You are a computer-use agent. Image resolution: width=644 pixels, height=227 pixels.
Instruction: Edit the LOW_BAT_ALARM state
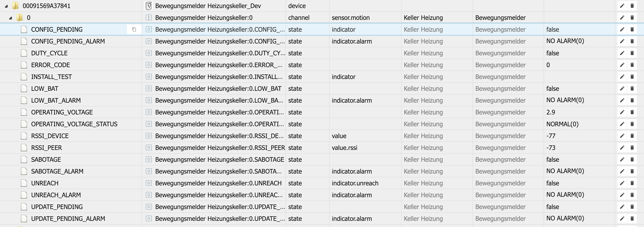(622, 100)
